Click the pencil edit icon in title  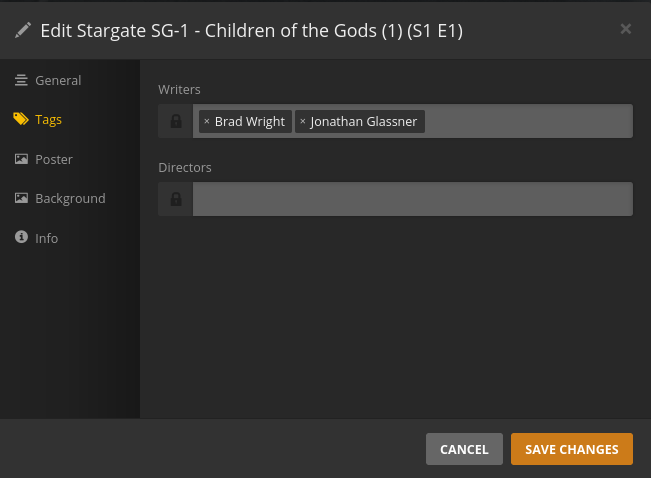point(23,31)
